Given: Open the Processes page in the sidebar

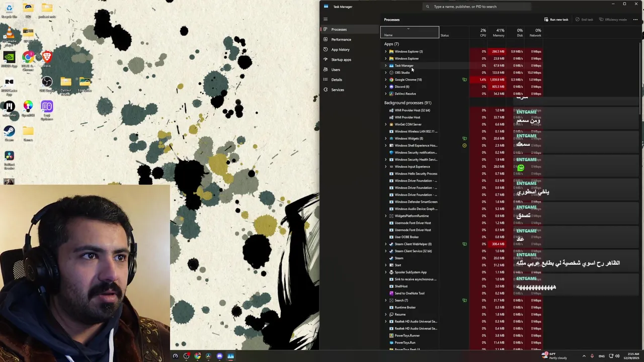Looking at the screenshot, I should pyautogui.click(x=350, y=29).
